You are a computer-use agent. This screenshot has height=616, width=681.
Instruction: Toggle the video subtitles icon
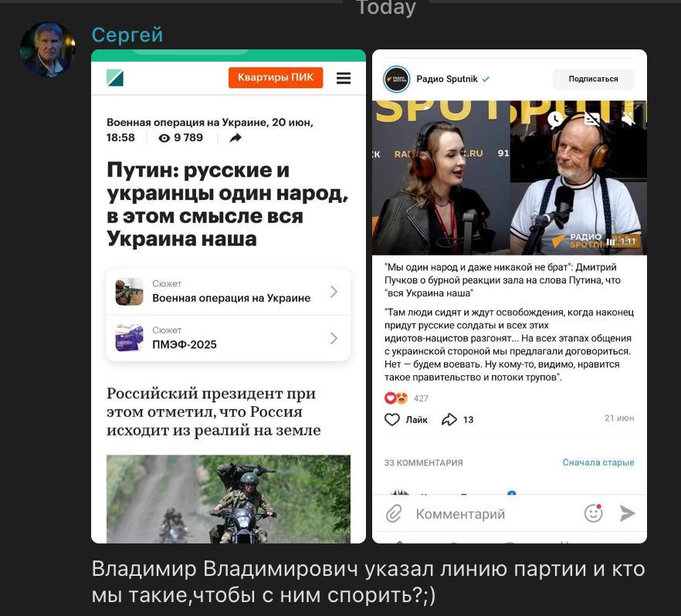(591, 117)
